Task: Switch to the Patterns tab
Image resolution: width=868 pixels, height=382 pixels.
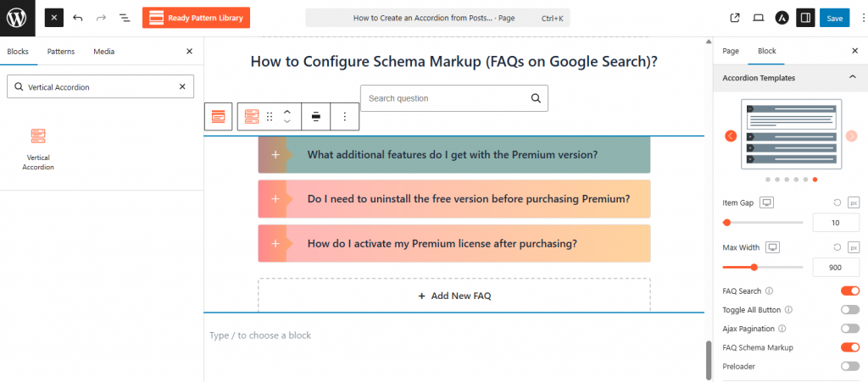Action: click(x=61, y=52)
